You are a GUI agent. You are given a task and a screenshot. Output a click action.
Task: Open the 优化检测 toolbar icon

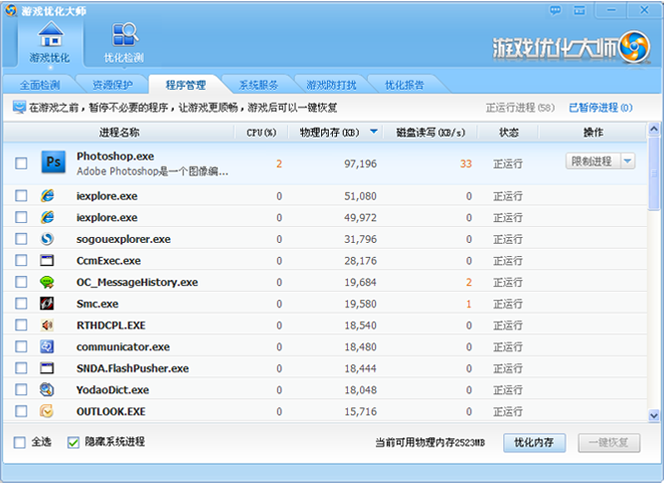pyautogui.click(x=124, y=36)
